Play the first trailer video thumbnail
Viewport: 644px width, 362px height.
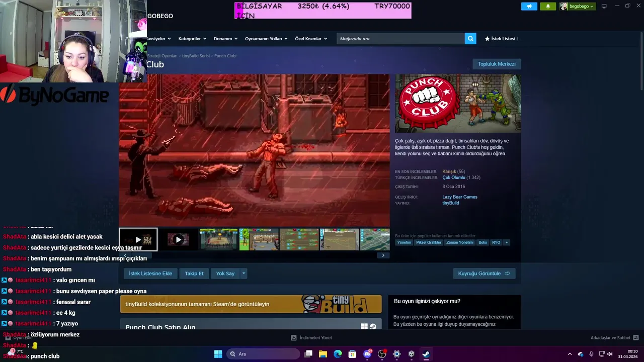(x=138, y=239)
